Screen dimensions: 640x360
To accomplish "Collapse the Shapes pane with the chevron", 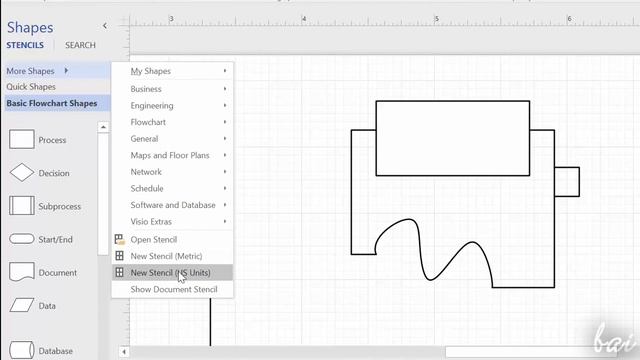I will tap(105, 26).
